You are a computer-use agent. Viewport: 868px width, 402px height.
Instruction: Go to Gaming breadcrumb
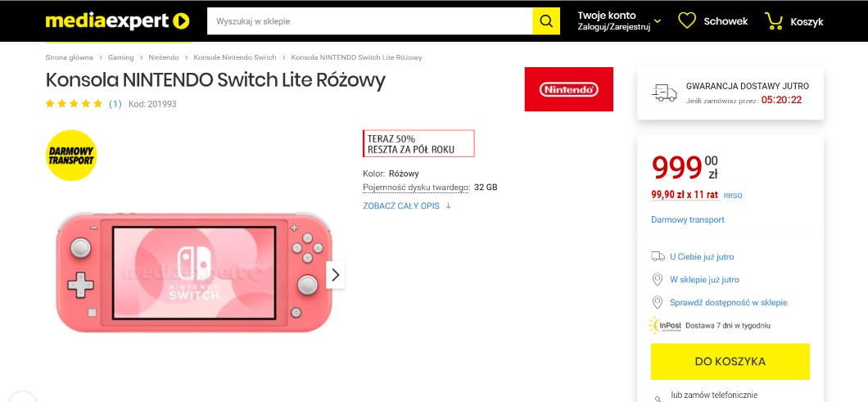(120, 57)
